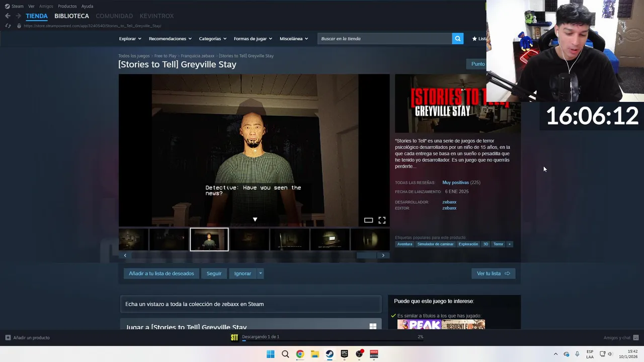Click the download progress bar
Viewport: 644px width, 362px height.
point(332,340)
